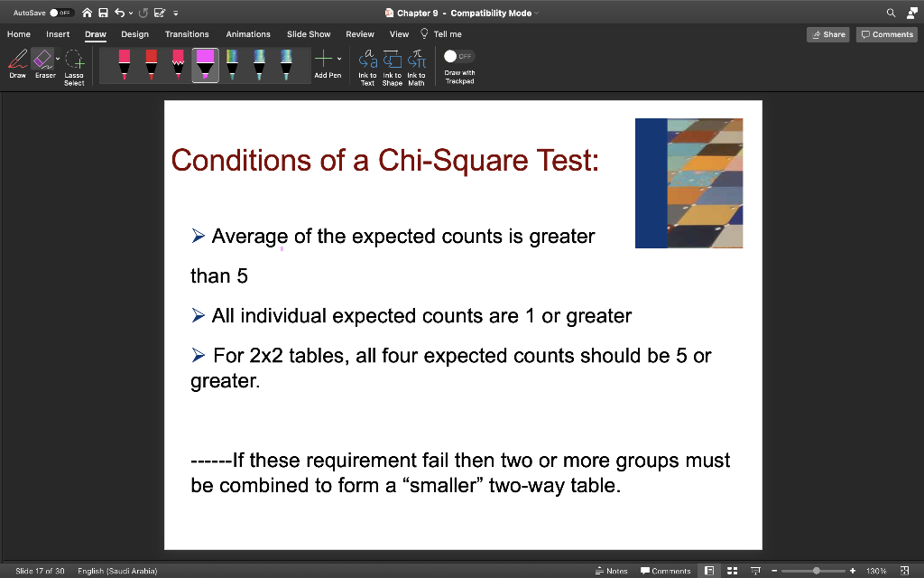Open the Animations tab
The width and height of the screenshot is (924, 578).
coord(248,34)
